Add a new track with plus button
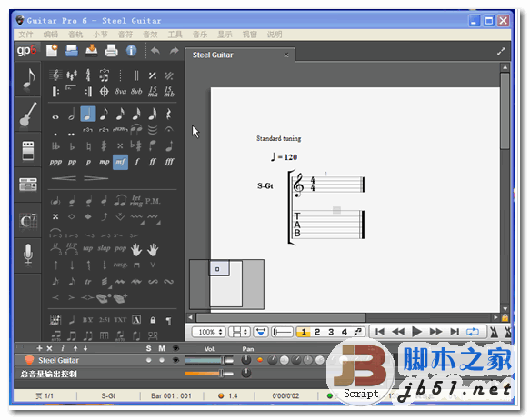This screenshot has height=420, width=530. (x=40, y=348)
